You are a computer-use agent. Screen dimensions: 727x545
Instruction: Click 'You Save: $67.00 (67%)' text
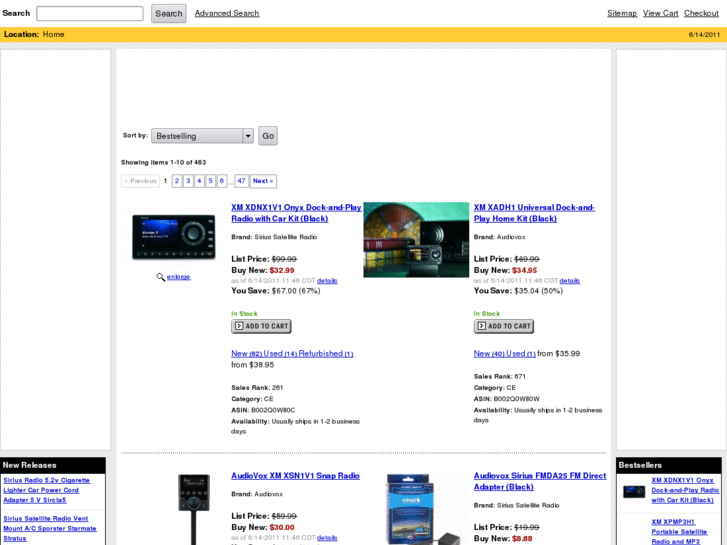275,291
